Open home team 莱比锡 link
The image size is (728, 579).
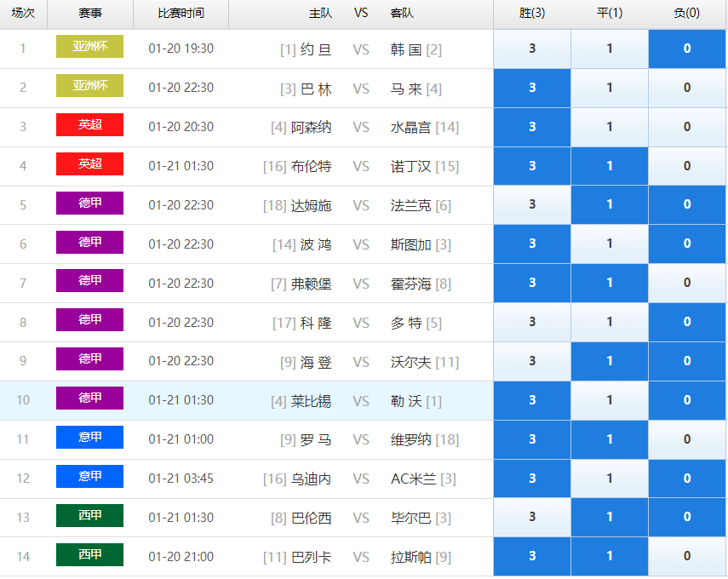(311, 401)
